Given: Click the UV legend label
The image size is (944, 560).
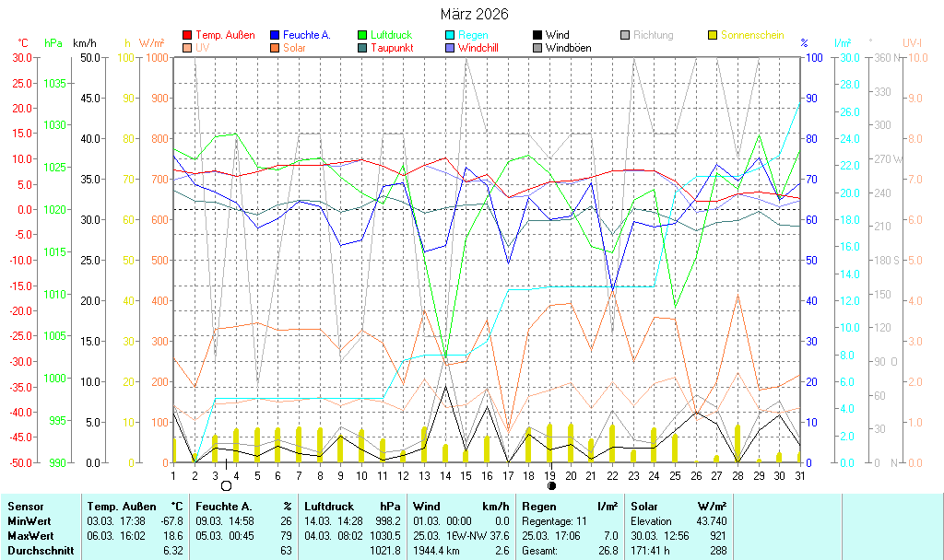Looking at the screenshot, I should click(x=202, y=48).
